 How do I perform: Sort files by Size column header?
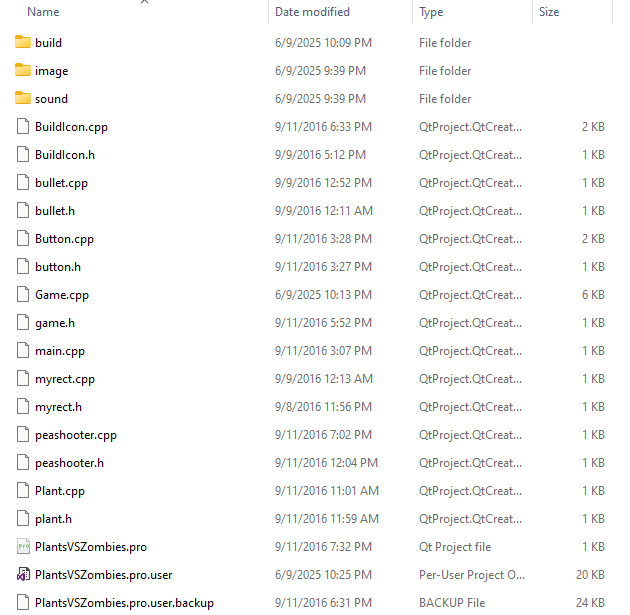pyautogui.click(x=549, y=12)
